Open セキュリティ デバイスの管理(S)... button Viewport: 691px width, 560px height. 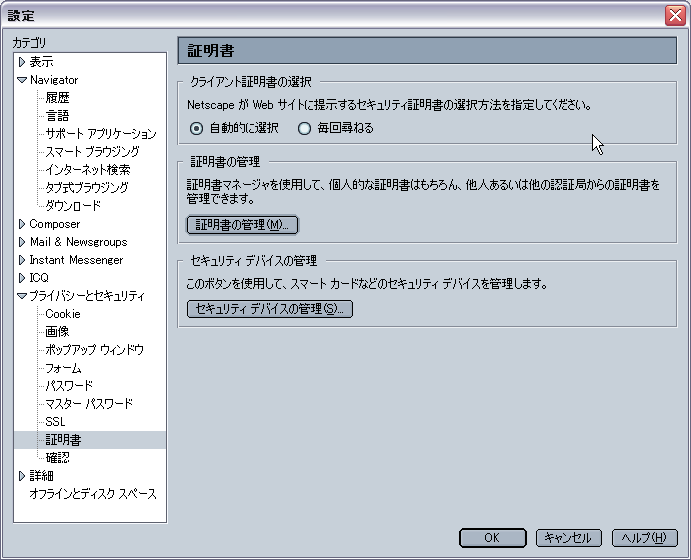[x=270, y=309]
